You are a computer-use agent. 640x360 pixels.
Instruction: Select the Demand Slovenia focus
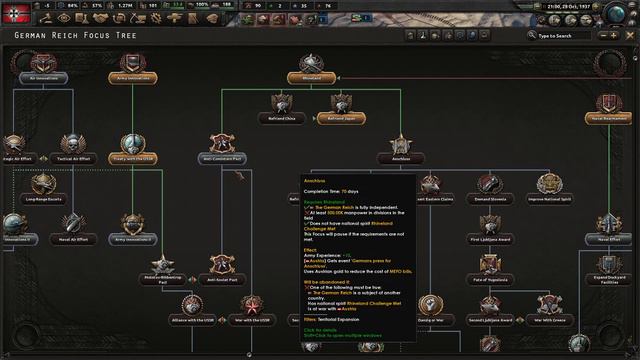coord(490,189)
